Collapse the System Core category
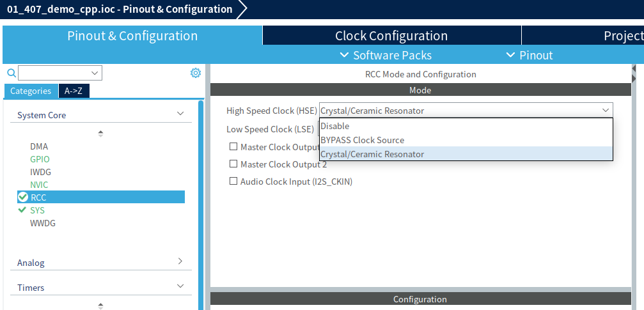This screenshot has width=644, height=310. (x=180, y=114)
